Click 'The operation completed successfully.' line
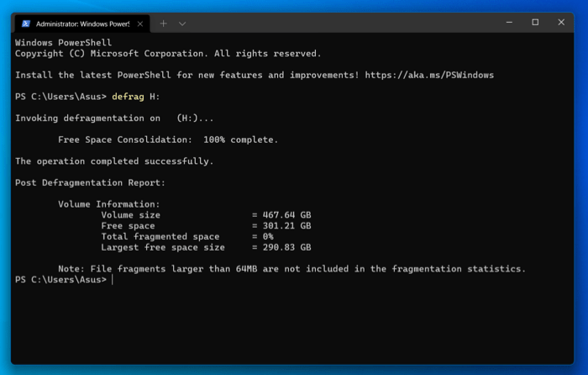588x375 pixels. pyautogui.click(x=114, y=161)
